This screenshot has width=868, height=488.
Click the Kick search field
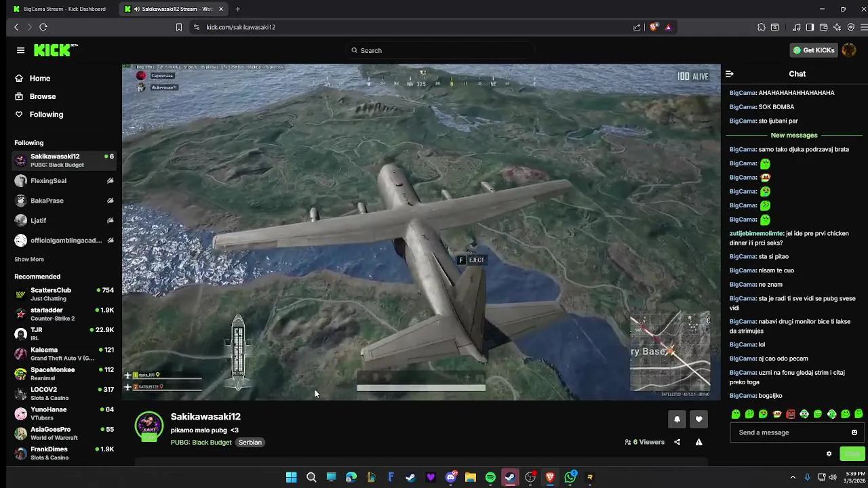coord(441,50)
